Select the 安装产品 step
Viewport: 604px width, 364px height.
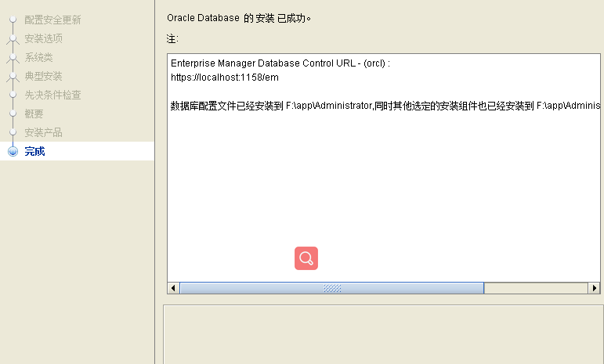coord(44,132)
